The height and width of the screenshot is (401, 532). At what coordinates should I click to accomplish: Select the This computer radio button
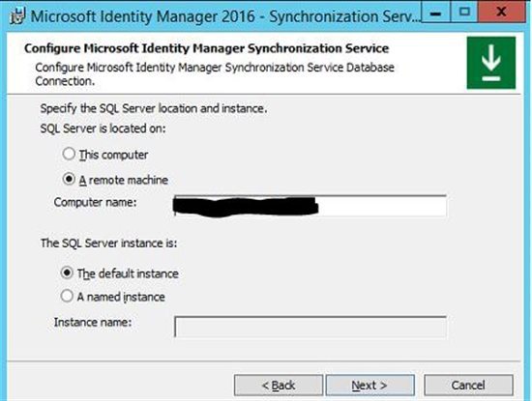pos(69,154)
